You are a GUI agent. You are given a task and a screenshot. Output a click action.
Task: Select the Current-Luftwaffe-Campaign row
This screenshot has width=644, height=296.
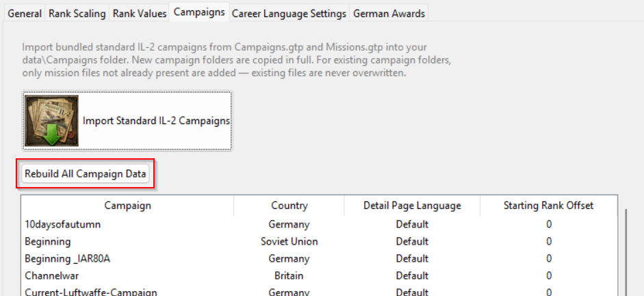(x=319, y=291)
